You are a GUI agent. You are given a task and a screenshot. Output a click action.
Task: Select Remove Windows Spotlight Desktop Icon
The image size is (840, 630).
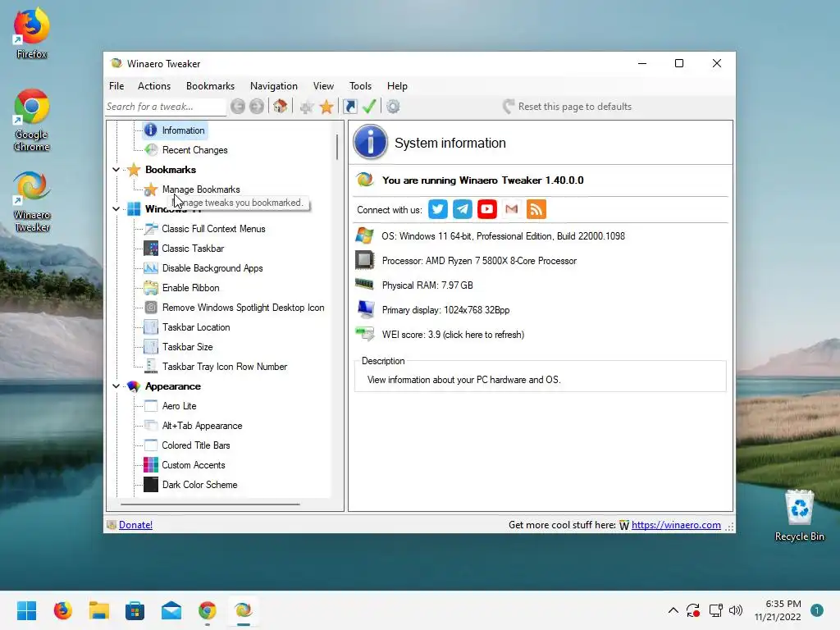(x=243, y=308)
